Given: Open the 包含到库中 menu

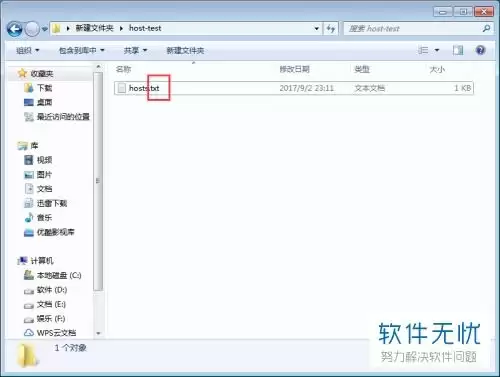Looking at the screenshot, I should [82, 51].
